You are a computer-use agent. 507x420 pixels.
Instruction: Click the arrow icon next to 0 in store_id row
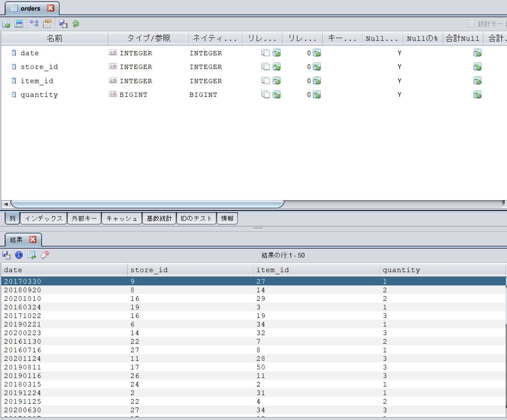pyautogui.click(x=317, y=66)
